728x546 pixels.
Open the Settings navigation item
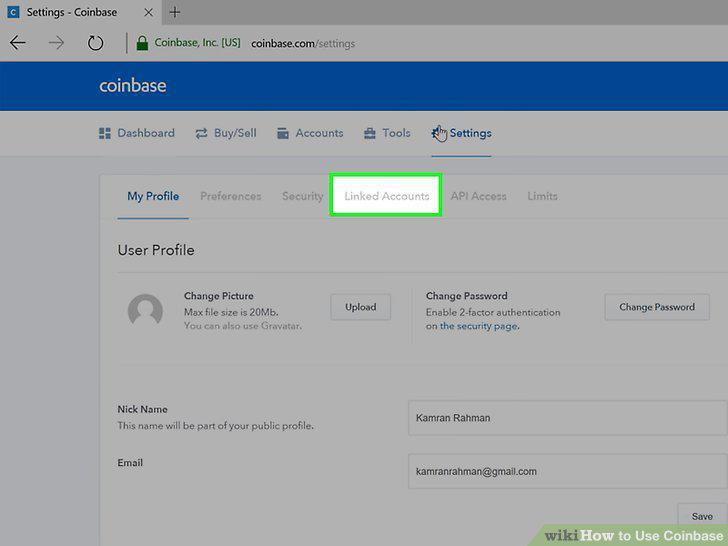(462, 133)
